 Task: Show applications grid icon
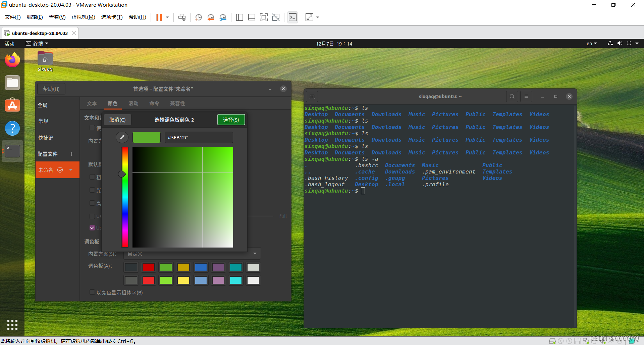point(12,325)
